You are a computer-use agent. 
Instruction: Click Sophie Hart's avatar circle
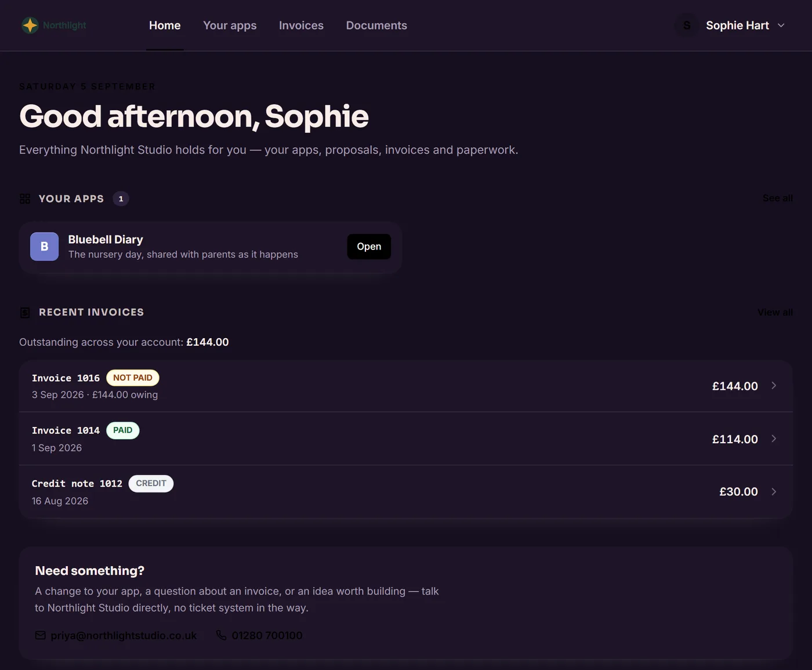687,26
